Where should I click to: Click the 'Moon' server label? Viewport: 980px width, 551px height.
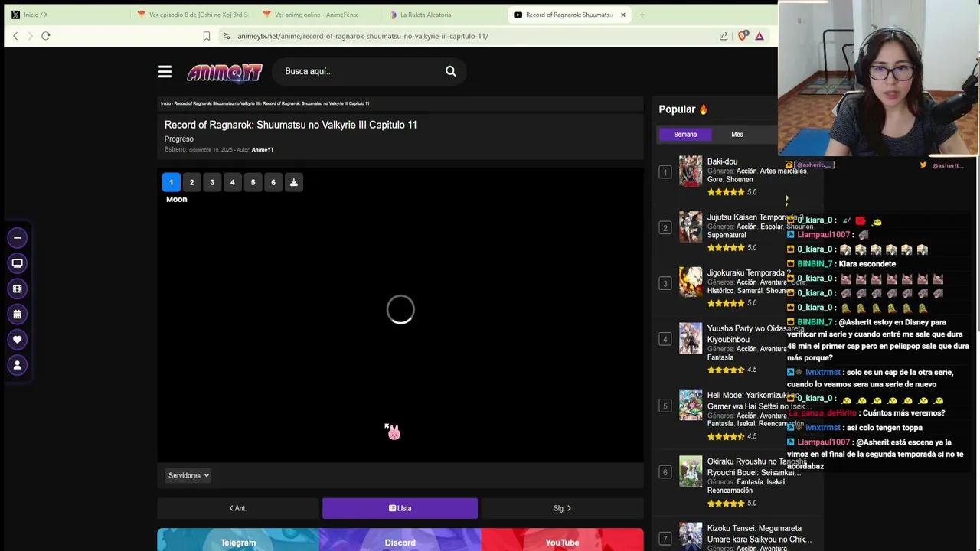[x=176, y=199]
